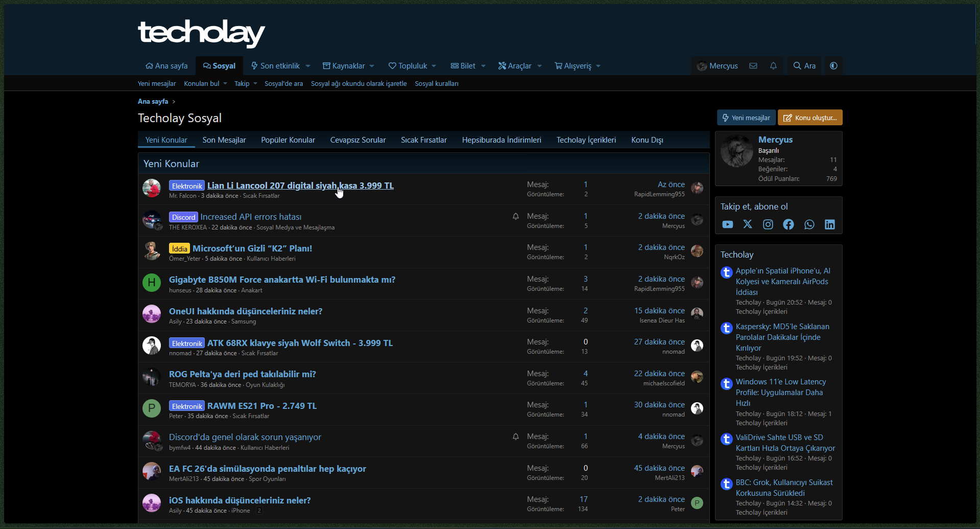The width and height of the screenshot is (980, 529).
Task: Open Techolay icon beside the Kaspersky MD5 article
Action: click(727, 328)
